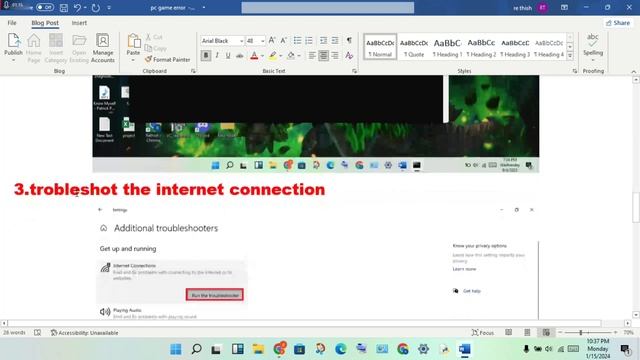Clear formatting with the eraser A icon

click(349, 55)
